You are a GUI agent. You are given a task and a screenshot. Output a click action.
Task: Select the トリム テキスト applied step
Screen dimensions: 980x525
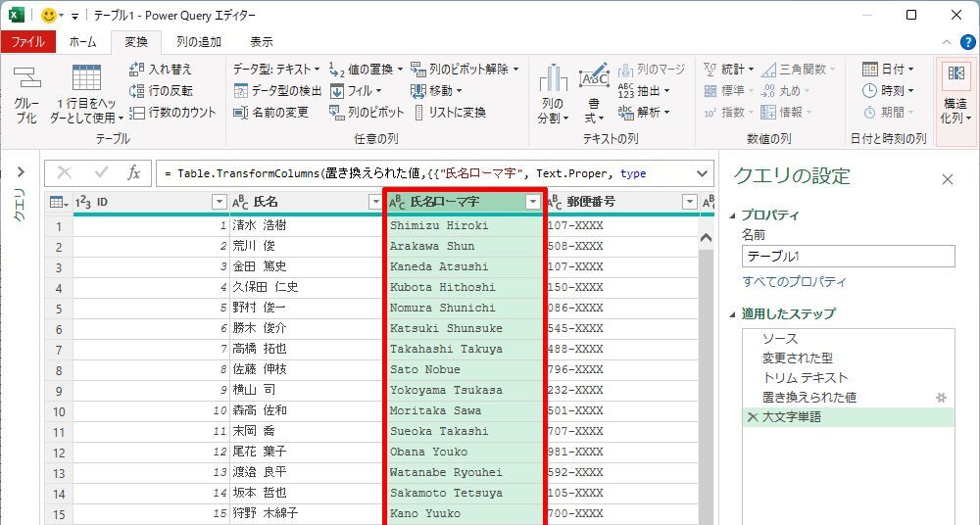[x=805, y=378]
